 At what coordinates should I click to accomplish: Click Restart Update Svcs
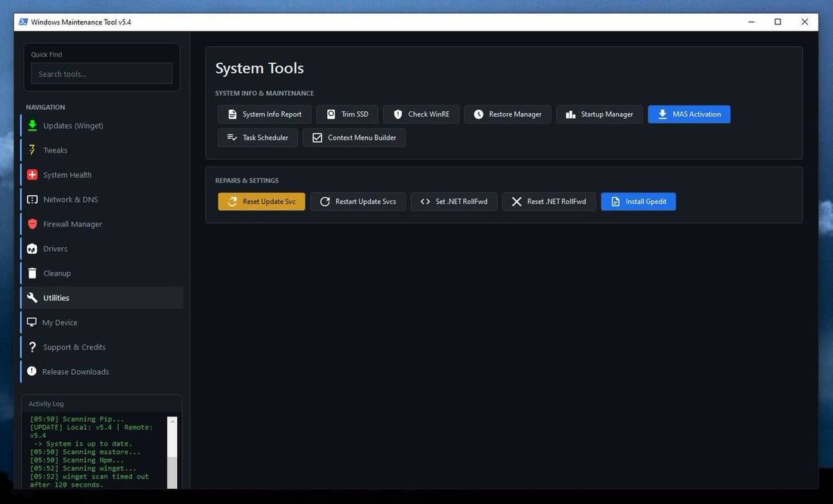click(358, 201)
